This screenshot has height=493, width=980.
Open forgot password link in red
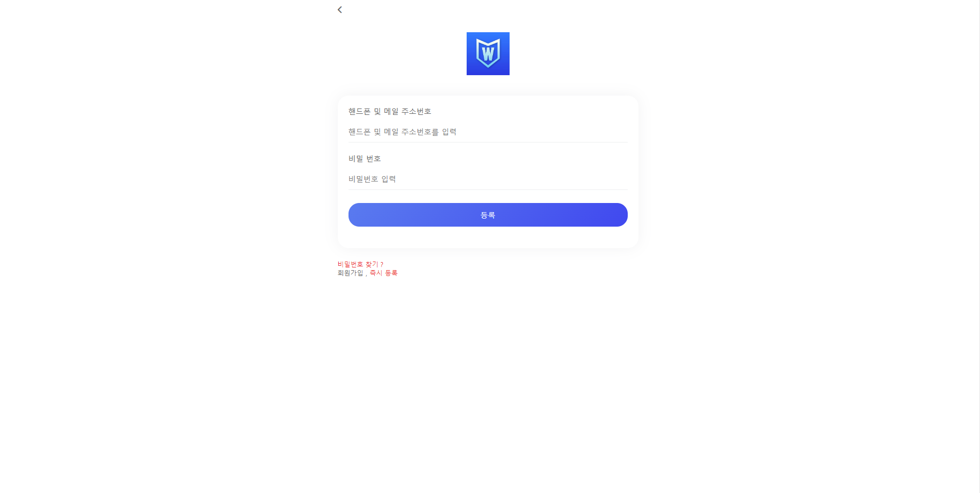360,264
